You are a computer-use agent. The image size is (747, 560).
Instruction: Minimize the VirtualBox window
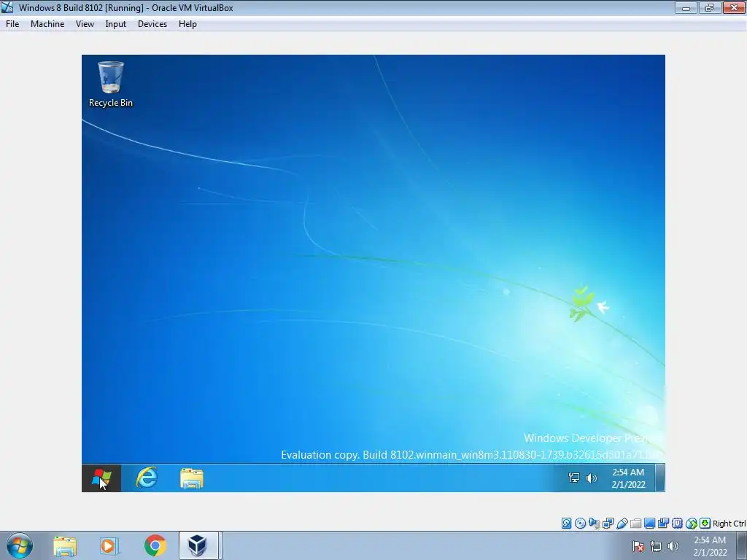pos(686,7)
